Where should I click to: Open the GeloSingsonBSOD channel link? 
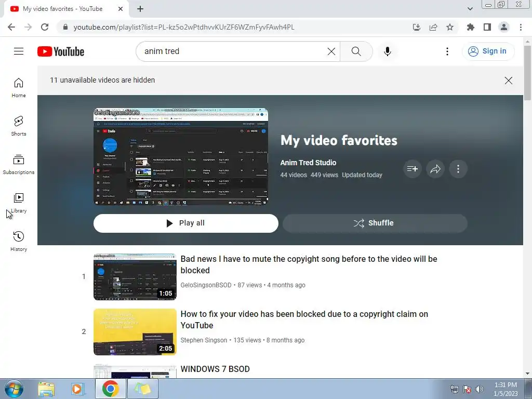click(206, 285)
